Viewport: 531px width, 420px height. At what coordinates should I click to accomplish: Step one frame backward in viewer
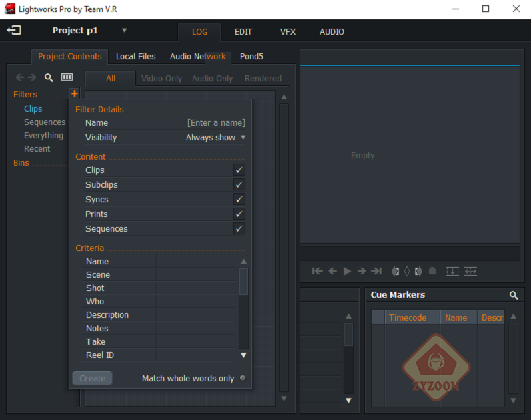tap(333, 271)
